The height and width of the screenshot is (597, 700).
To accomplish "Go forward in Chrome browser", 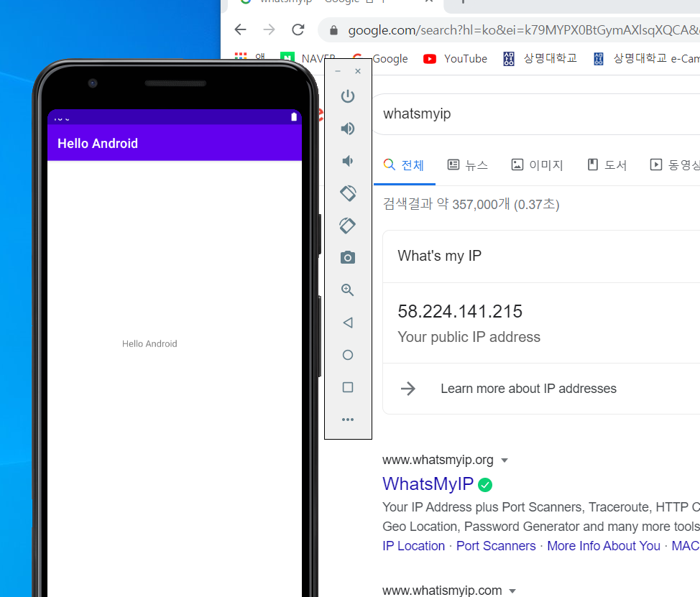I will [270, 30].
